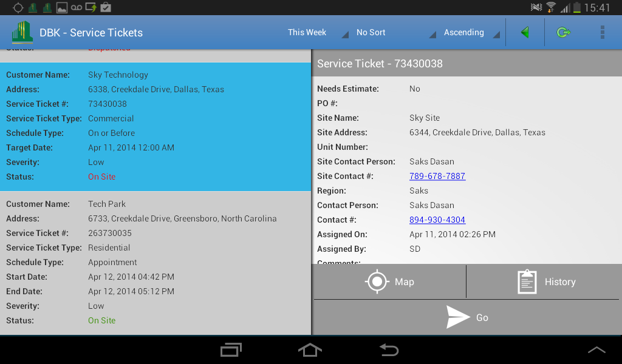Tap the vibrate mode icon in status bar
This screenshot has height=364, width=622.
(536, 7)
